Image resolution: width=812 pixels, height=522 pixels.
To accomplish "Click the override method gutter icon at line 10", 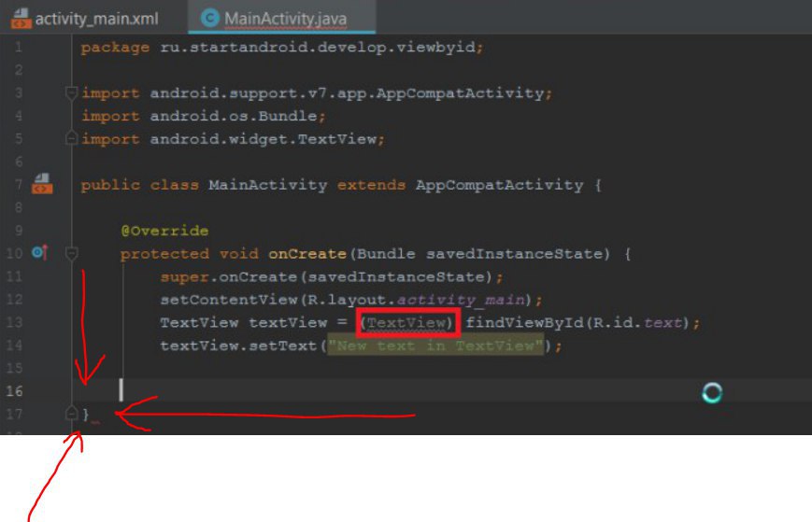I will click(40, 252).
